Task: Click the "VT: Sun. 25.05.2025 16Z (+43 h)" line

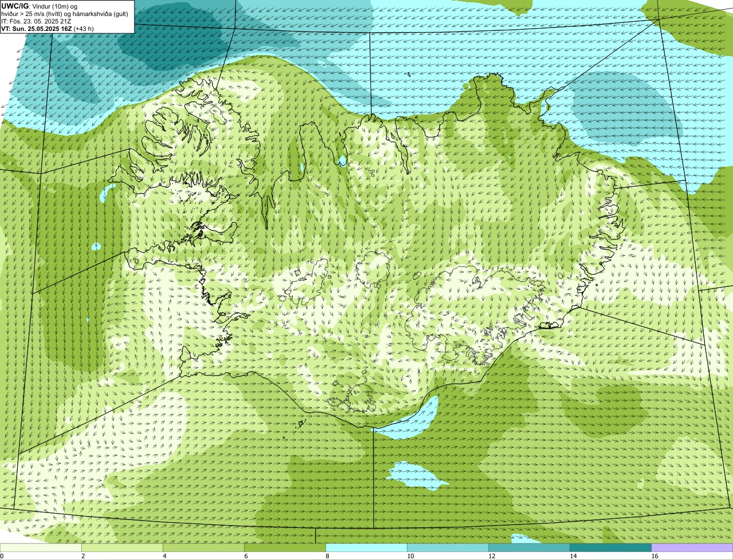Action: click(x=48, y=29)
